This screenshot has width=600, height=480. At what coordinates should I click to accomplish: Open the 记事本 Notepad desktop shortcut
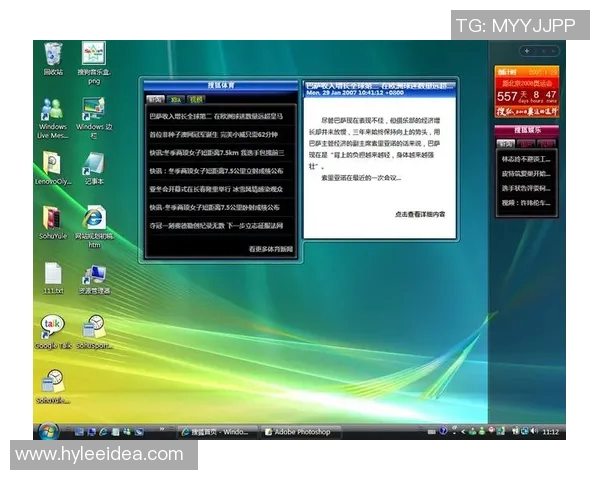tap(94, 165)
